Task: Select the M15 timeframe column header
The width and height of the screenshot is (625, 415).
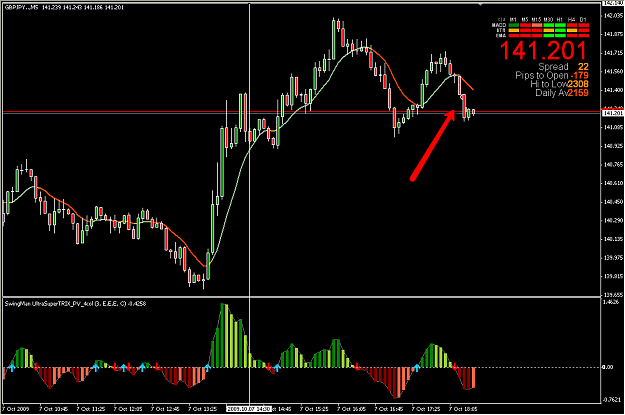Action: (x=536, y=19)
